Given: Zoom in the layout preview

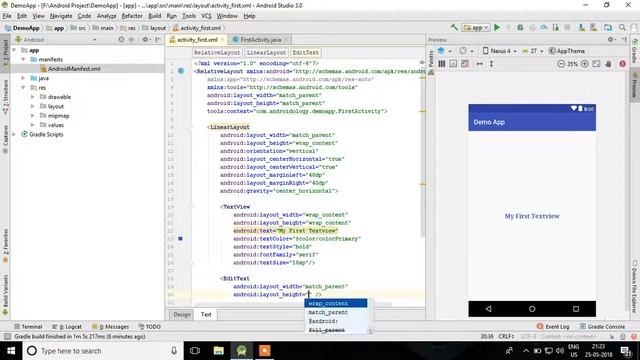Looking at the screenshot, I should coord(584,64).
